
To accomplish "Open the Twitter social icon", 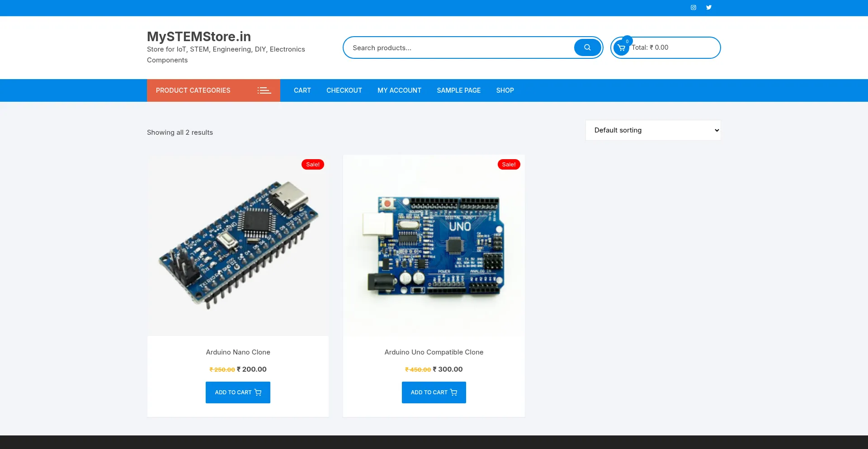I will coord(709,7).
